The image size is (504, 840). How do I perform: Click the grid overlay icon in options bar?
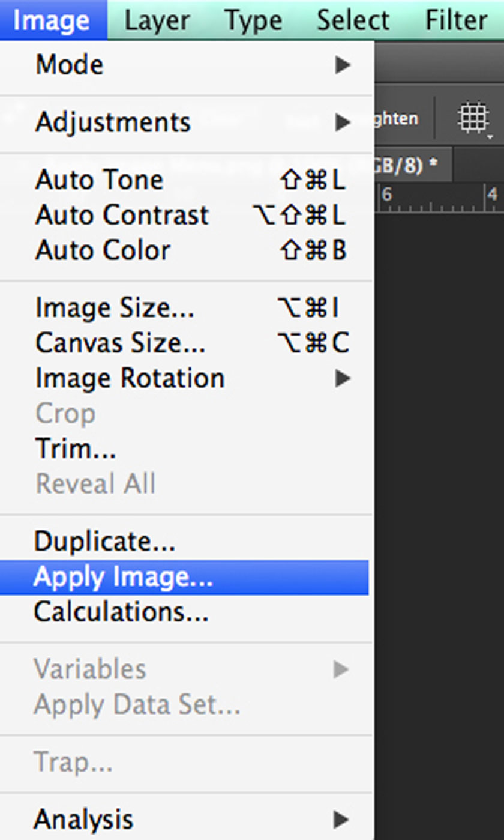pyautogui.click(x=473, y=119)
